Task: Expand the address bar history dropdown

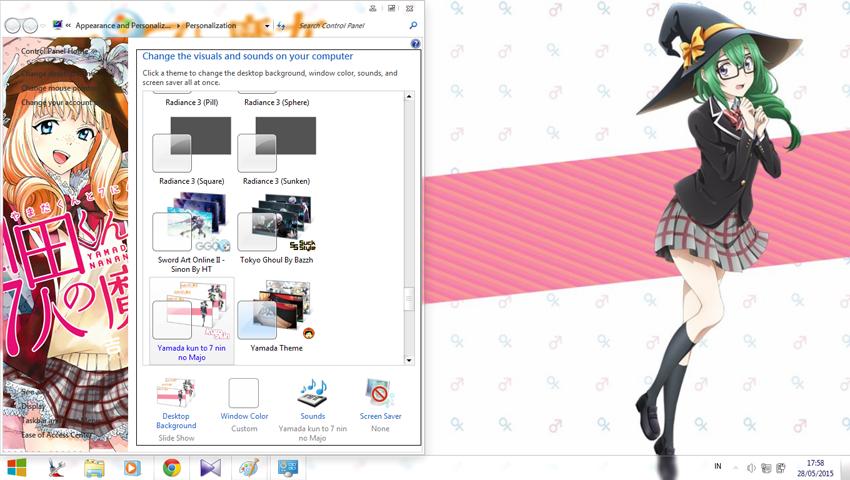Action: tap(267, 25)
